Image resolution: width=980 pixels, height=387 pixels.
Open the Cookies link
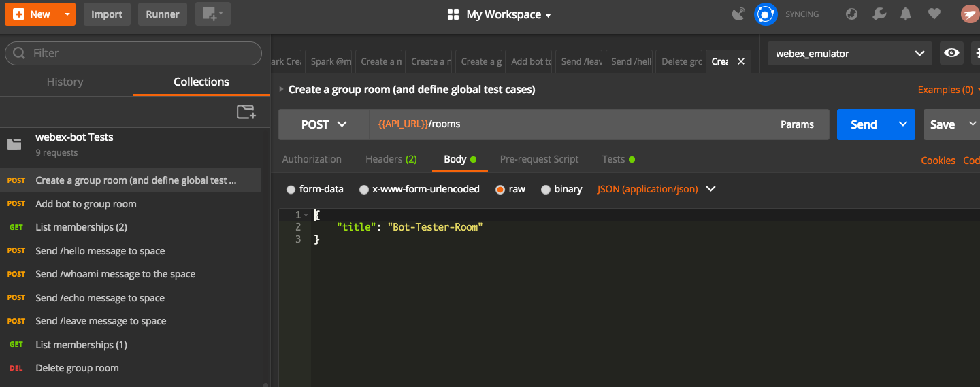[938, 161]
